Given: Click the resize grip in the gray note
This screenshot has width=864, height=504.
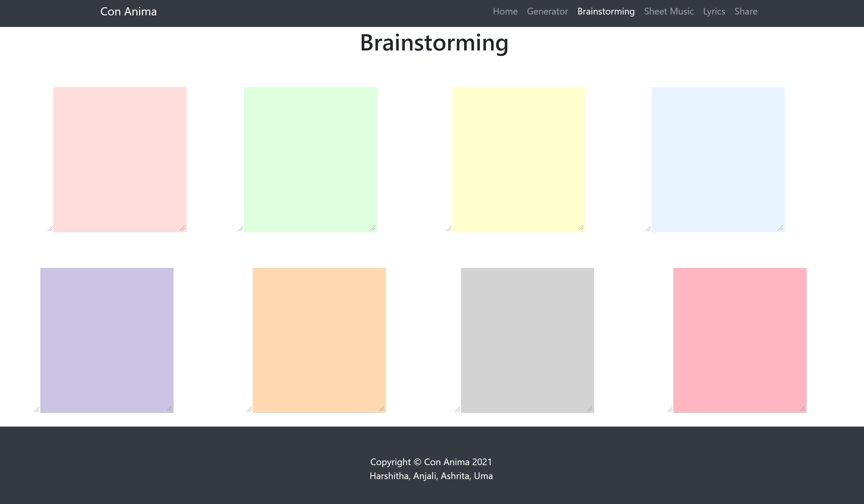Looking at the screenshot, I should 590,409.
